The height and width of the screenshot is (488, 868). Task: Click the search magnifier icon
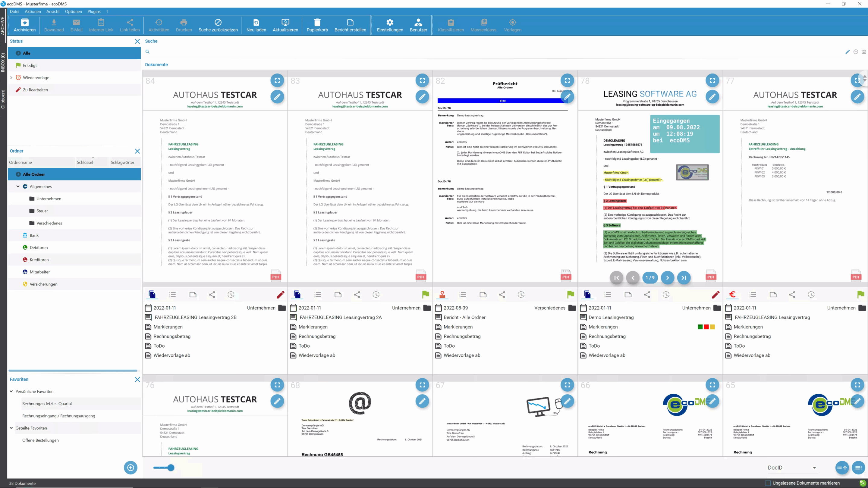point(147,52)
